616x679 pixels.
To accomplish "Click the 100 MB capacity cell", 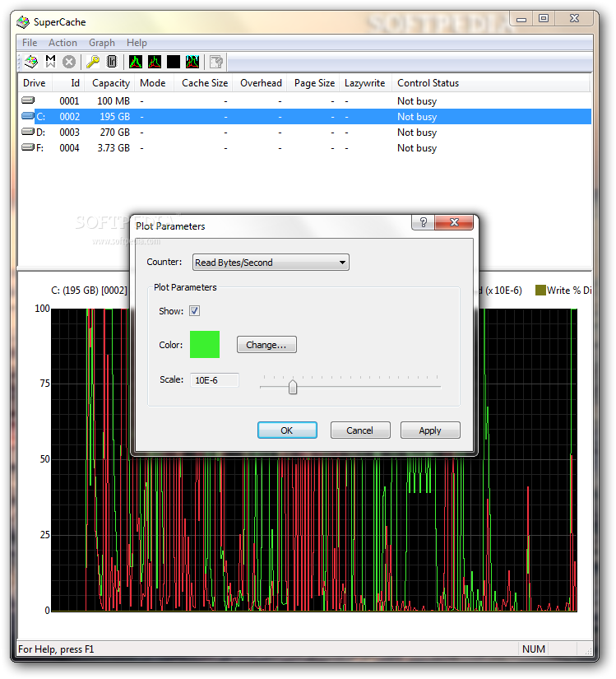I will click(x=113, y=101).
